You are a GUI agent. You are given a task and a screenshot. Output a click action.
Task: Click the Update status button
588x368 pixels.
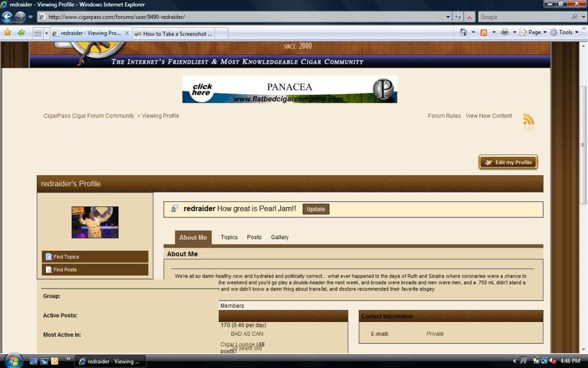tap(316, 209)
